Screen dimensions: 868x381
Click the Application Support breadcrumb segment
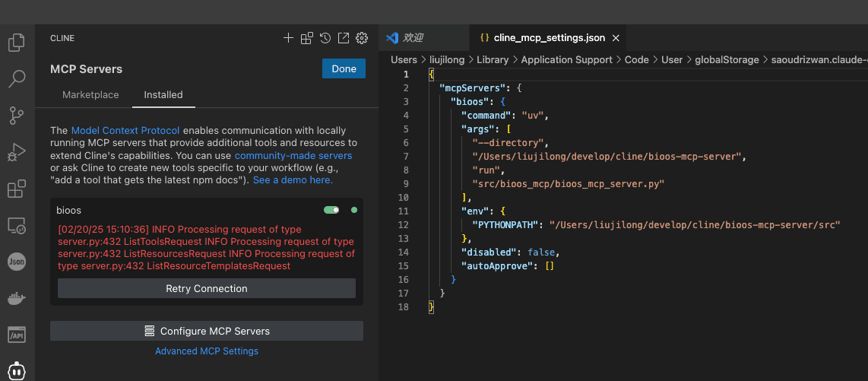pos(567,60)
